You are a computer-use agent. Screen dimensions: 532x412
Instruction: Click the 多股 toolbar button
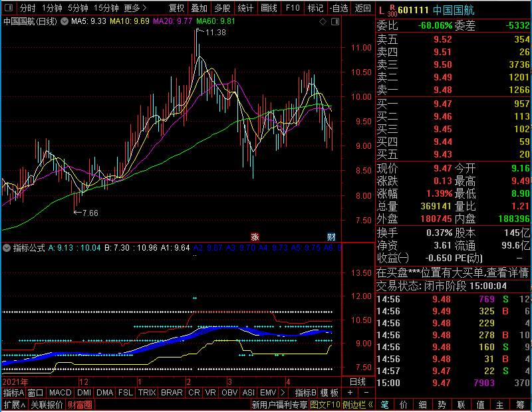click(x=222, y=8)
